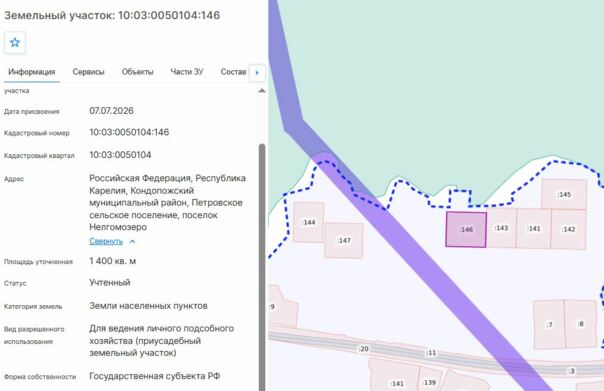This screenshot has height=391, width=604.
Task: Select road parcel :20 on map
Action: [x=363, y=349]
